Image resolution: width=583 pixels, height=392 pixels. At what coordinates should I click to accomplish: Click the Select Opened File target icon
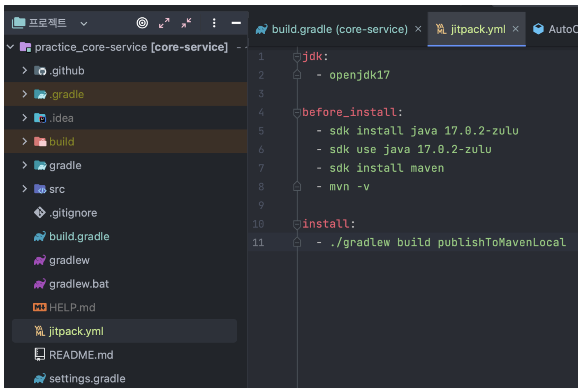click(142, 23)
